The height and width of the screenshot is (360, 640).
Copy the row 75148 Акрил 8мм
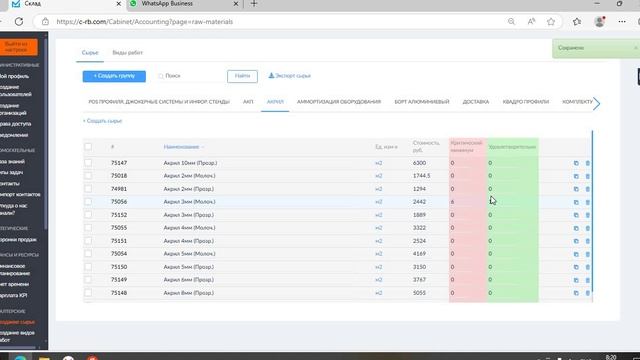coord(576,293)
